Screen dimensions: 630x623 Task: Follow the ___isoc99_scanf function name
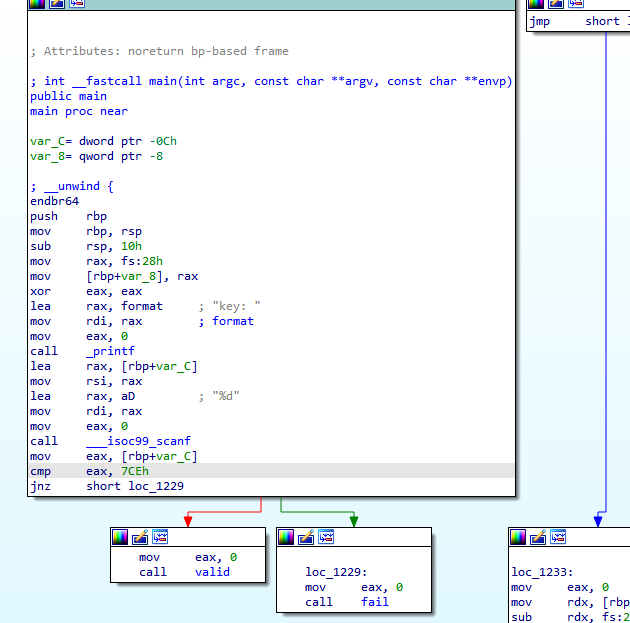click(x=139, y=441)
